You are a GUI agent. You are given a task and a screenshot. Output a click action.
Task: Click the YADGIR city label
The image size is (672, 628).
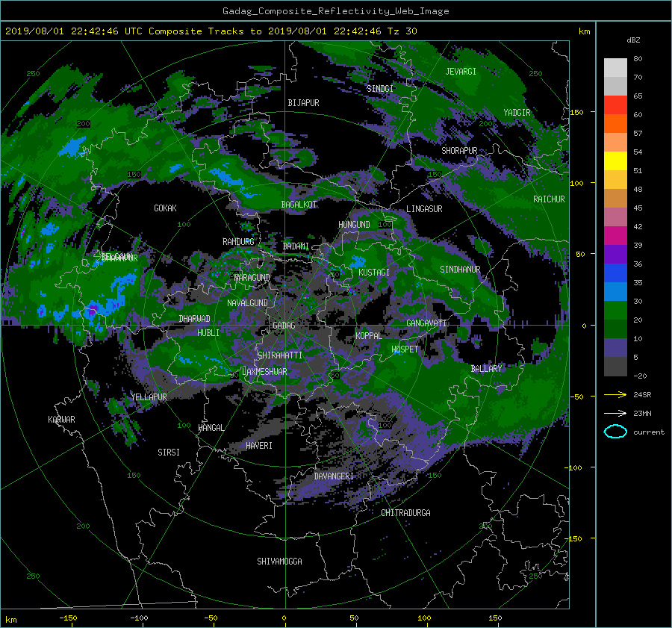coord(517,113)
